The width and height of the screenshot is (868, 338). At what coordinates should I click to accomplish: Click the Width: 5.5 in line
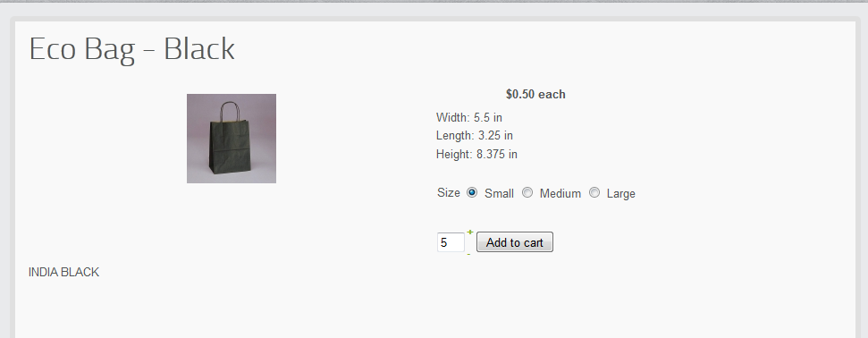[469, 117]
